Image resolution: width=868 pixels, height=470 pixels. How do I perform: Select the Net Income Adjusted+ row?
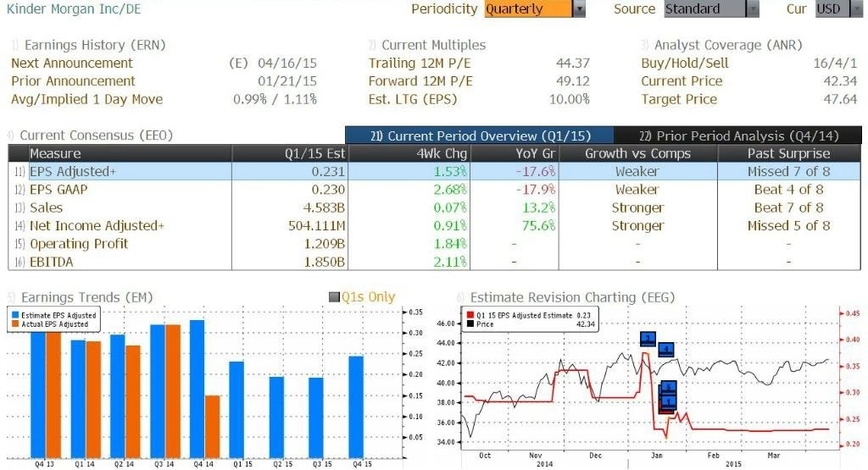(x=435, y=225)
